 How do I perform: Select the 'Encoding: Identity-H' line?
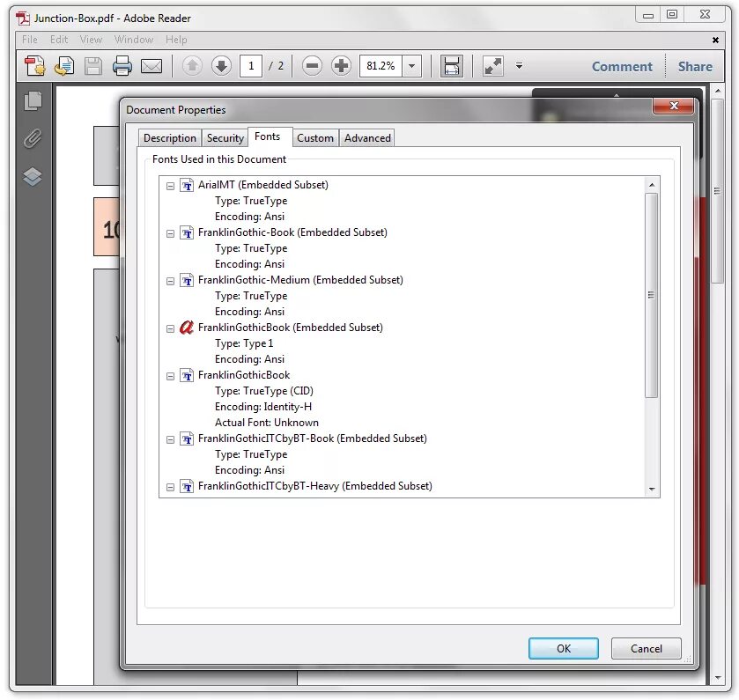point(263,407)
